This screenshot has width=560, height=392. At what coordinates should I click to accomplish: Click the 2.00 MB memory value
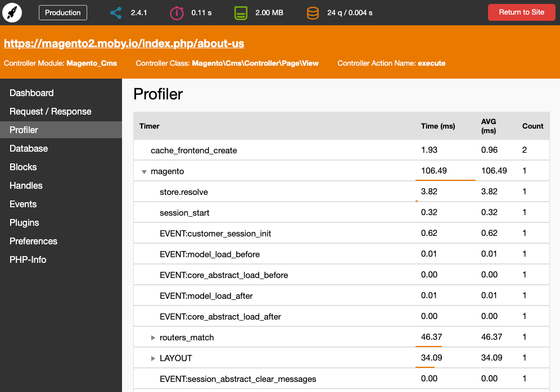pos(269,12)
